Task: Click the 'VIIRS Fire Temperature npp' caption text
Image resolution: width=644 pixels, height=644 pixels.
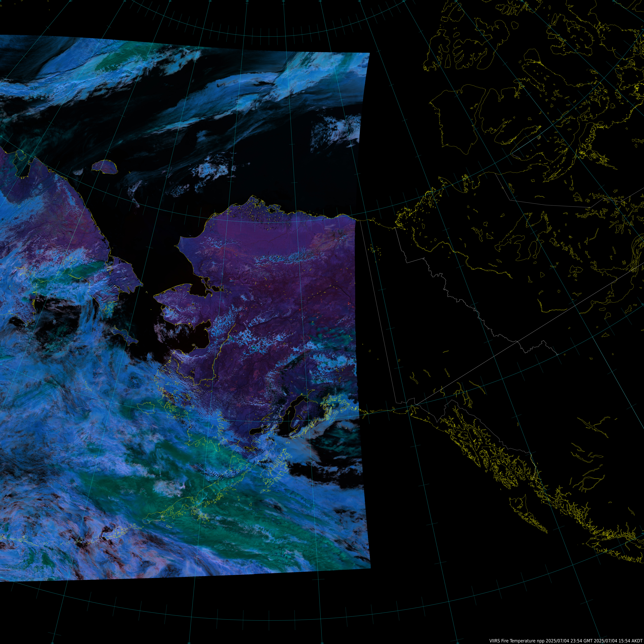Action: click(x=517, y=641)
